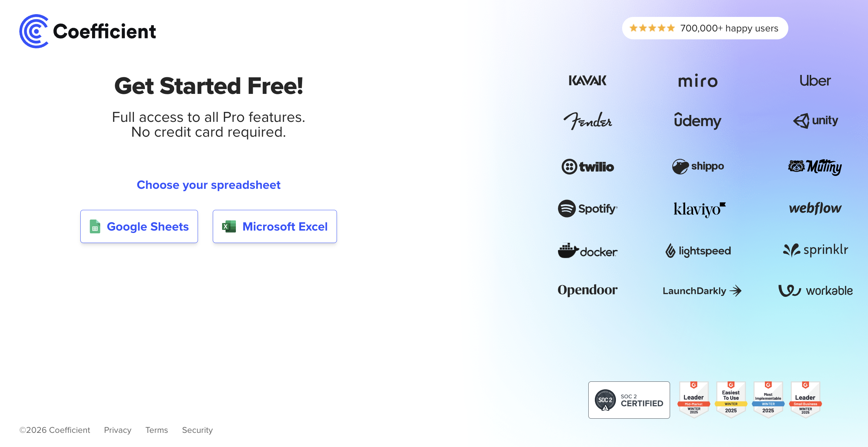Click the LaunchDarkly logo
This screenshot has width=868, height=447.
click(x=701, y=291)
